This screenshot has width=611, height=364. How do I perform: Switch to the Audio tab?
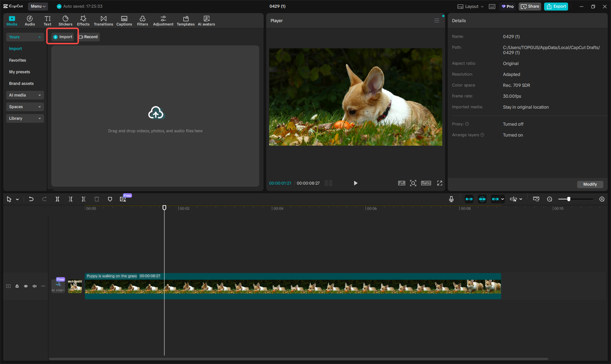pos(29,20)
